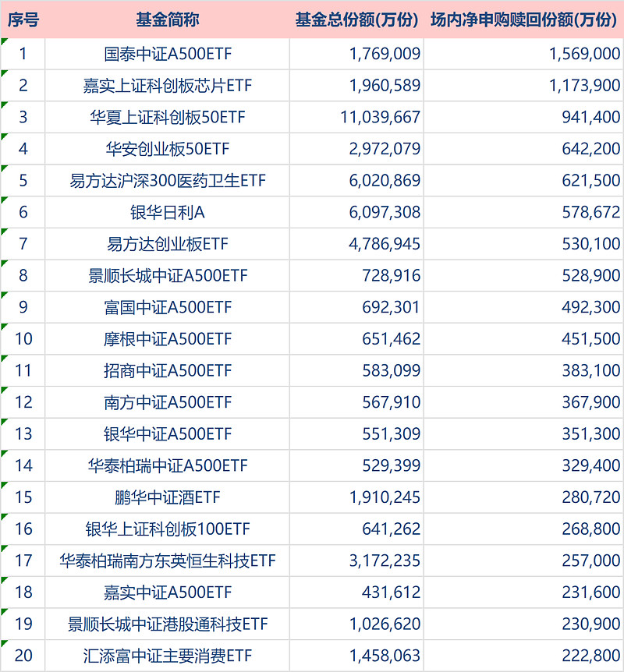Select the 华安创业板50ETF cell
Image resolution: width=624 pixels, height=672 pixels.
(167, 149)
